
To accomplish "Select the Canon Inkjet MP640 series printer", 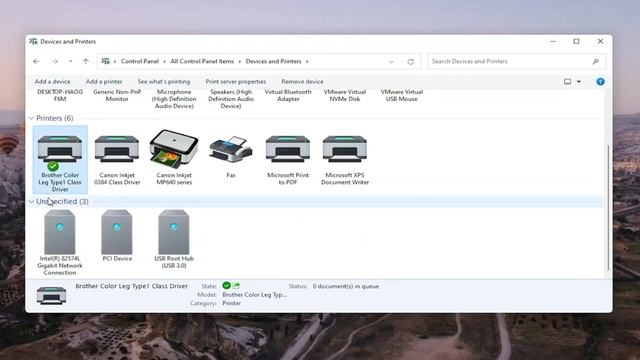I will pyautogui.click(x=174, y=158).
